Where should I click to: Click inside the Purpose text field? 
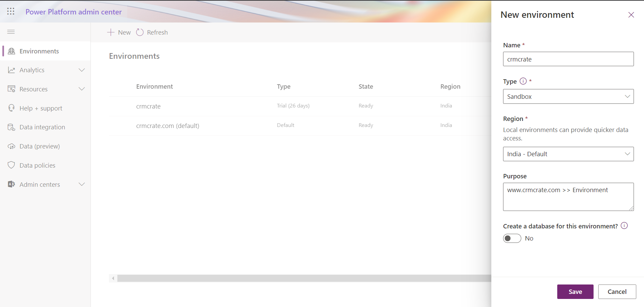568,197
